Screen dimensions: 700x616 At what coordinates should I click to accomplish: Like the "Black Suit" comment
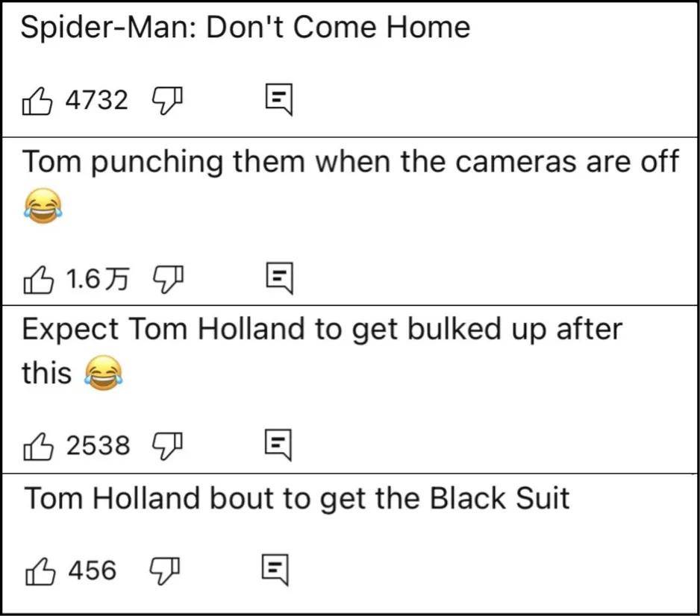pos(38,571)
